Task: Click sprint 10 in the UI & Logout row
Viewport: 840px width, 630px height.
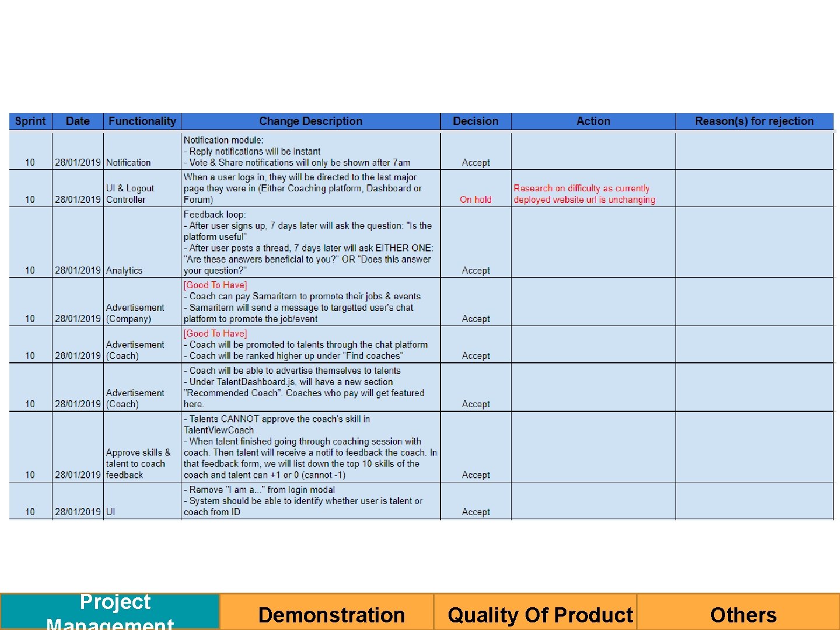Action: [x=30, y=200]
